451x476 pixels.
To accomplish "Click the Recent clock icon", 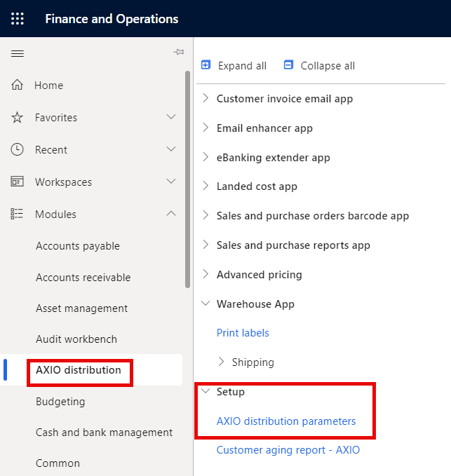I will coord(18,149).
